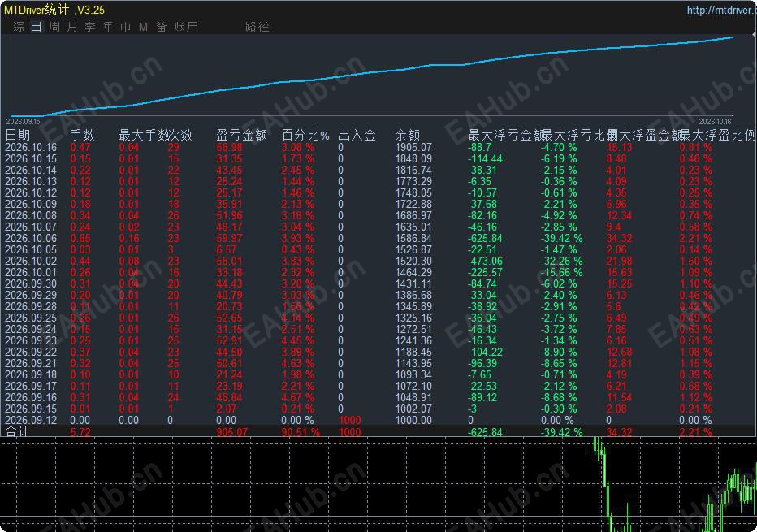Screen dimensions: 757x532
Task: Select the 日 daily statistics tab
Action: coord(37,27)
